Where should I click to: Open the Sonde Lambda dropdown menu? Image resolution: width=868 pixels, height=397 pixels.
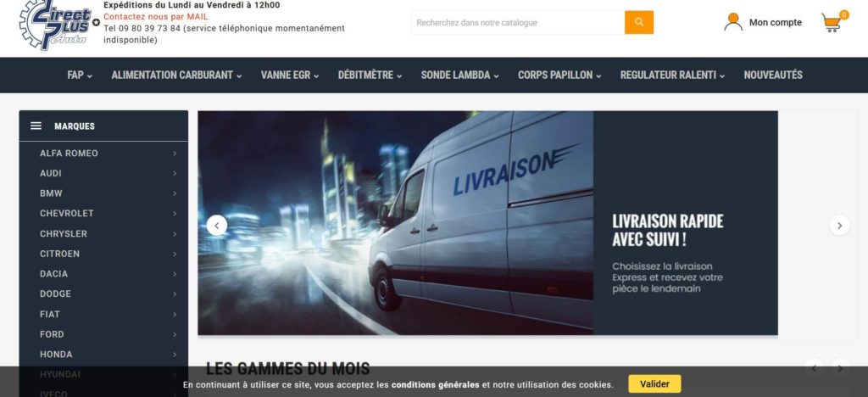click(460, 75)
